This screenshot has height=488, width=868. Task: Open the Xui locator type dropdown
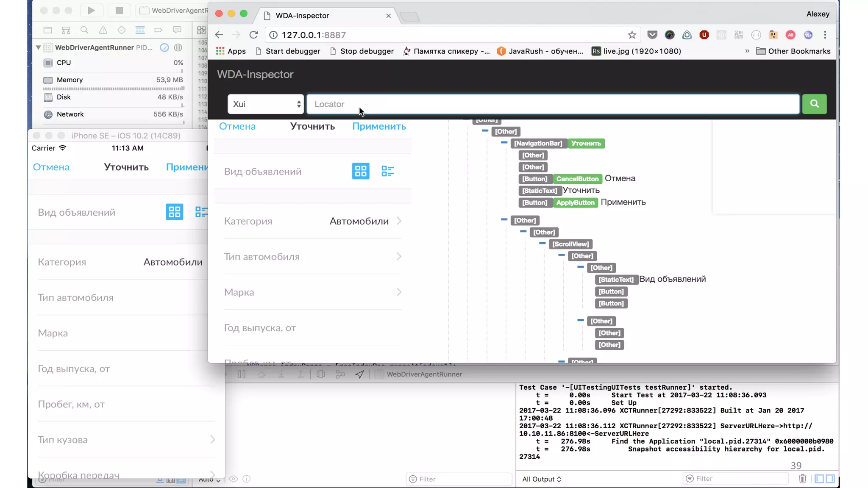tap(266, 104)
